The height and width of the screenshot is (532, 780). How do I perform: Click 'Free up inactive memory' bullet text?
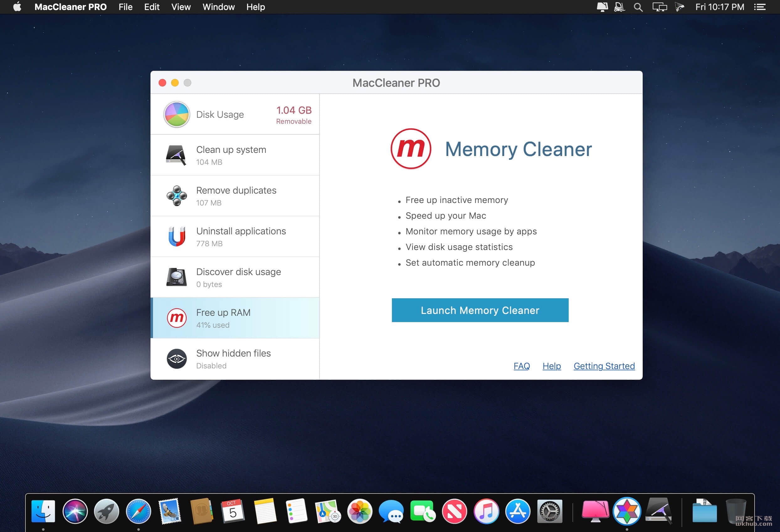tap(456, 200)
